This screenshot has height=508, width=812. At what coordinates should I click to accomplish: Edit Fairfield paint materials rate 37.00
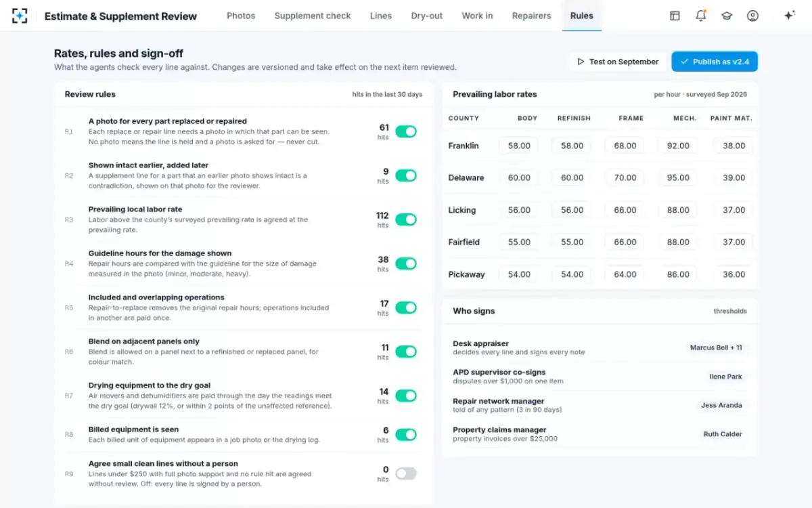pyautogui.click(x=734, y=242)
